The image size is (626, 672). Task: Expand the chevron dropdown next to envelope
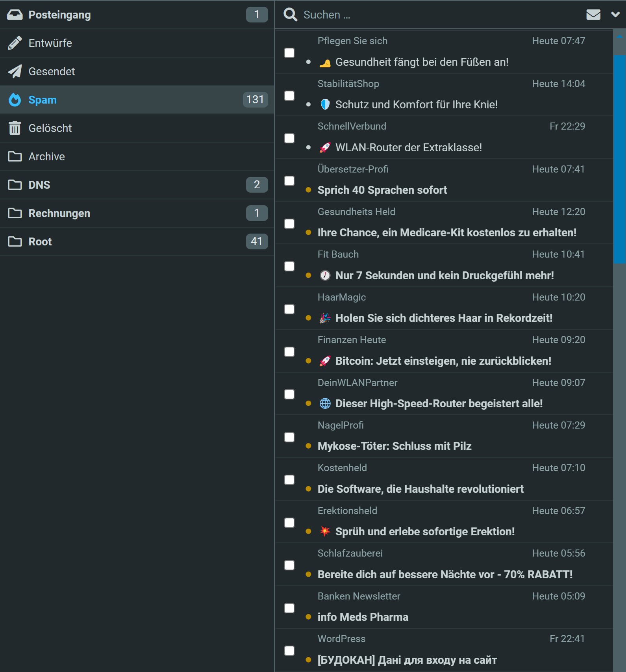[x=615, y=15]
